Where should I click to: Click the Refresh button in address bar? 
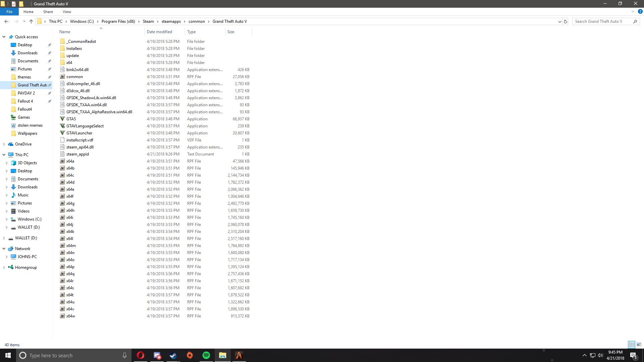point(566,21)
